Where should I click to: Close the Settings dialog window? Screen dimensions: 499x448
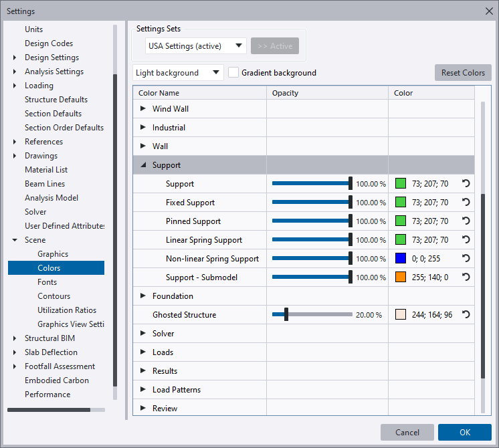point(488,11)
